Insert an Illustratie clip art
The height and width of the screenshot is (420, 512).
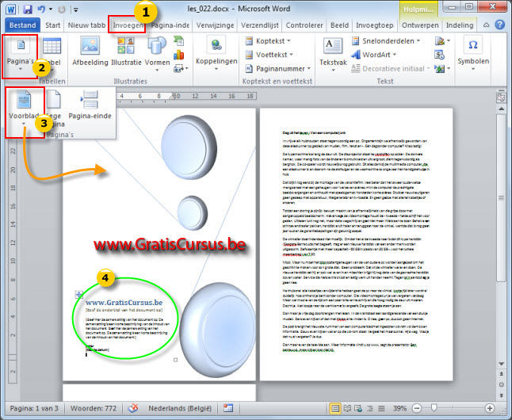click(x=126, y=52)
